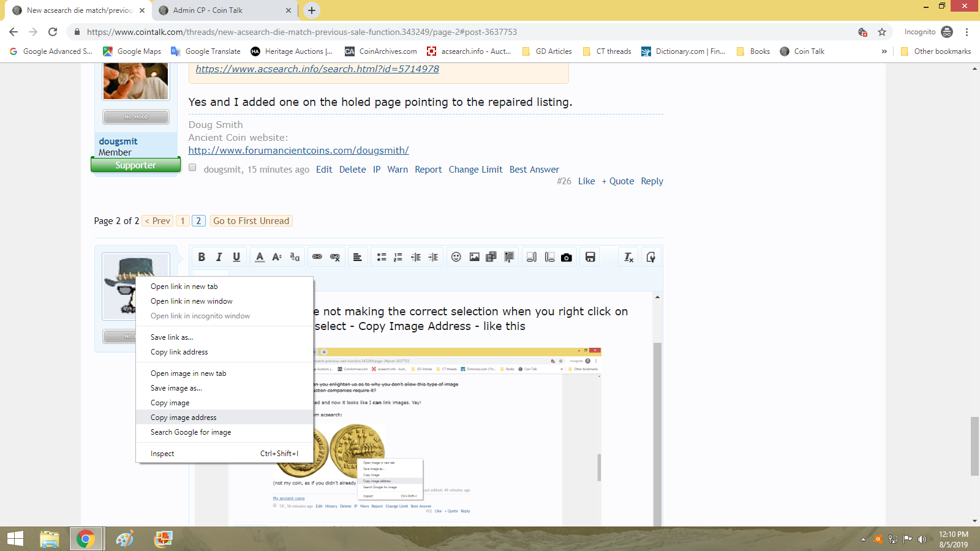Click the insert link chain icon

[317, 257]
